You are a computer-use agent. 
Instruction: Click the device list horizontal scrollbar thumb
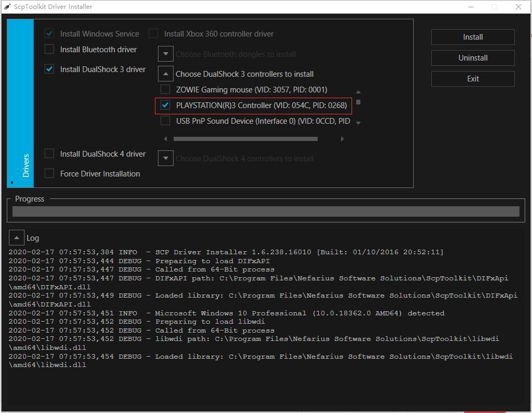246,138
